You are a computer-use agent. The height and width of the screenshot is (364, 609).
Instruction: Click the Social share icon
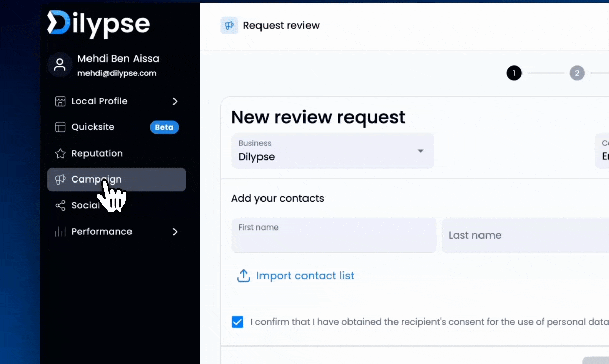pyautogui.click(x=60, y=205)
